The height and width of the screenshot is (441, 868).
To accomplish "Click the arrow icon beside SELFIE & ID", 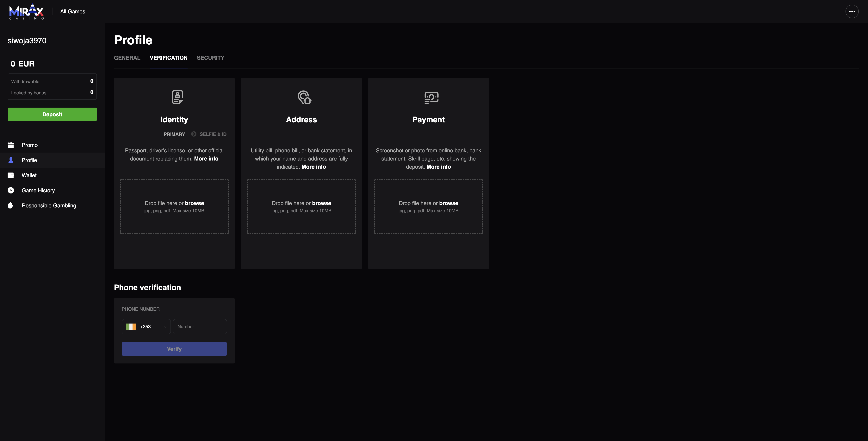I will click(194, 134).
